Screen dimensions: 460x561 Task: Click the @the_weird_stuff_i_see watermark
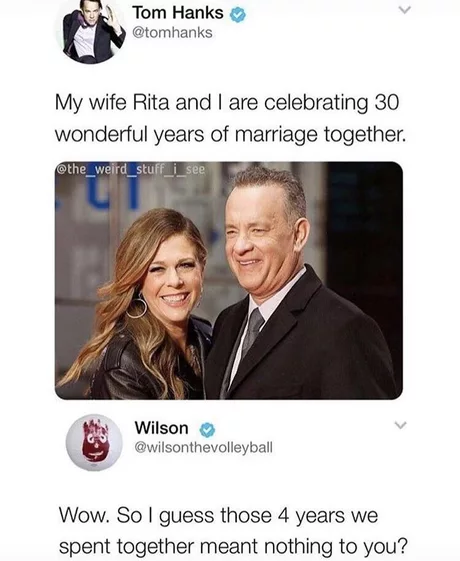click(131, 169)
